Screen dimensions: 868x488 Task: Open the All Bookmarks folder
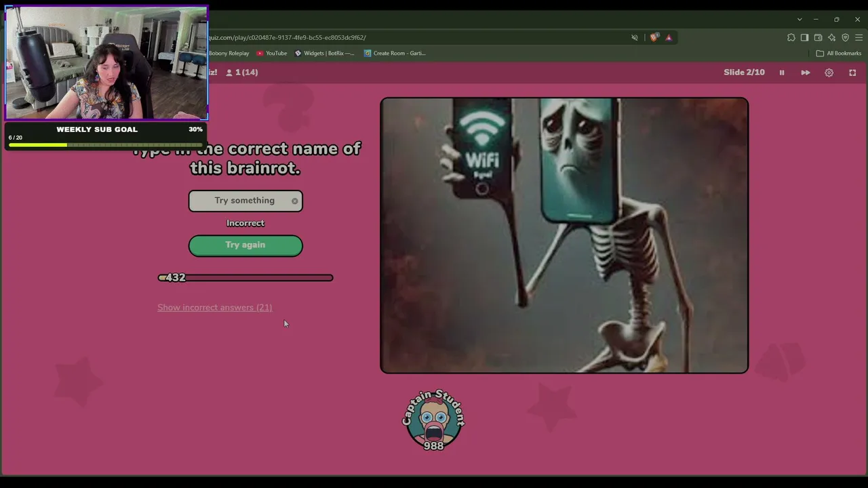[x=839, y=53]
